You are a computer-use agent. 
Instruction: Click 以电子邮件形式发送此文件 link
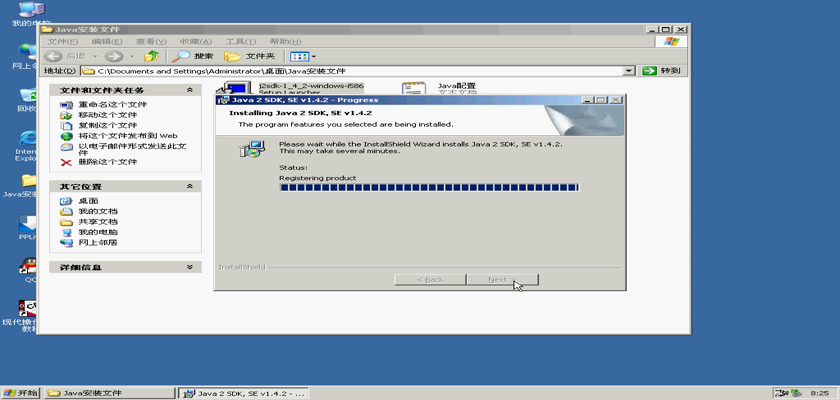click(132, 149)
